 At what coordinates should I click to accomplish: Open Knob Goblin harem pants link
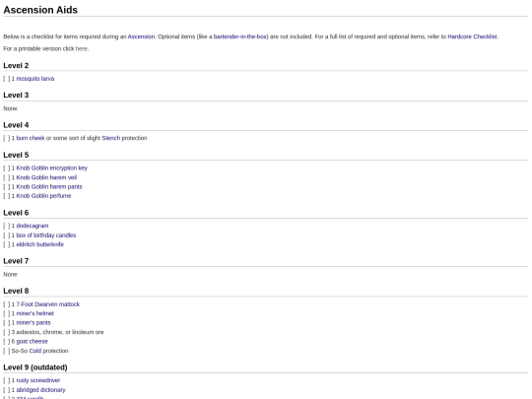click(49, 186)
